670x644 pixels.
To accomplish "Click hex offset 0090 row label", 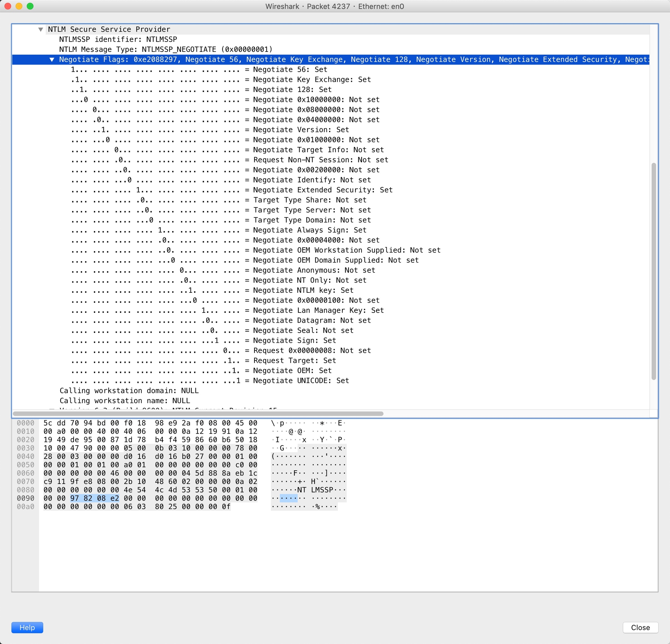I will coord(26,498).
